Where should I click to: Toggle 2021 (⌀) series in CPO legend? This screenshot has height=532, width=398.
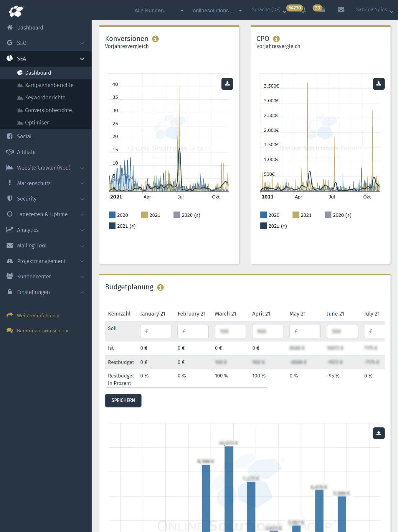click(x=274, y=226)
